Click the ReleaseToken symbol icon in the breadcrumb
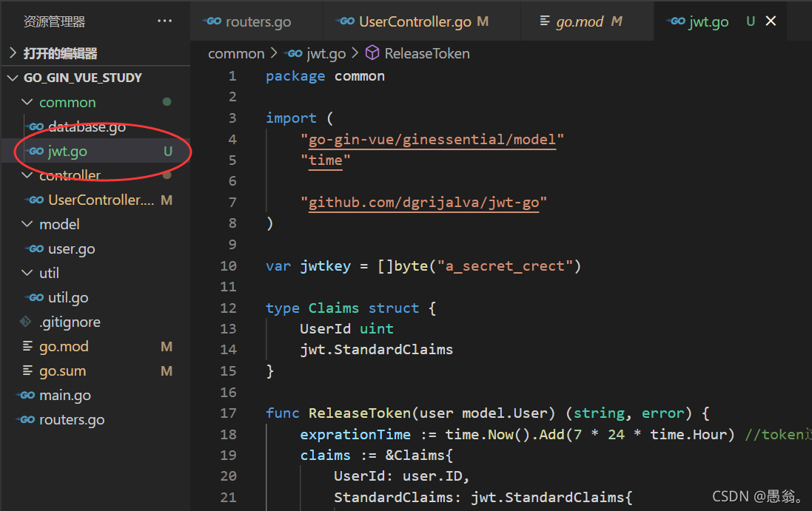The width and height of the screenshot is (812, 511). click(x=372, y=53)
